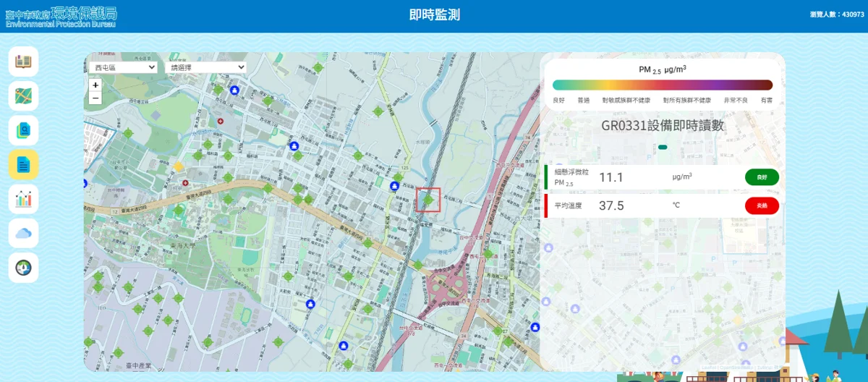Click the 瀏覽人數 : 430973 visitor counter
Screen dimensions: 868x382
pyautogui.click(x=837, y=14)
